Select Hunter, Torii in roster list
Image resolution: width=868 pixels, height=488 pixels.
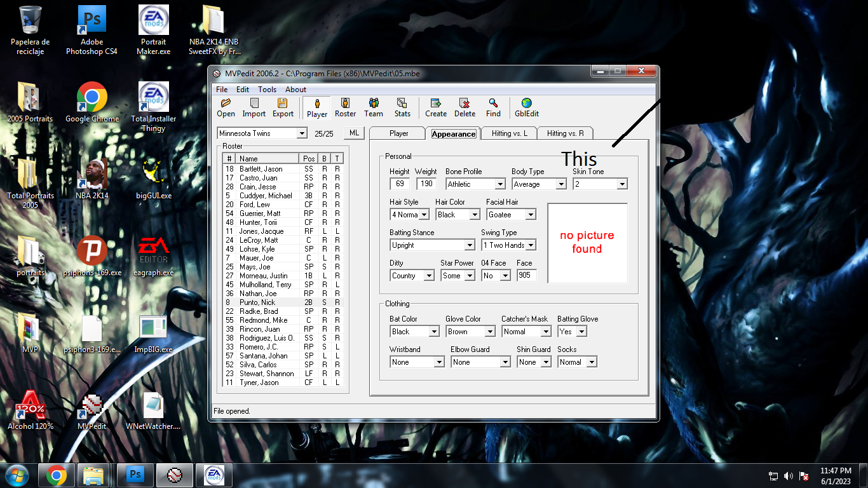(x=283, y=222)
